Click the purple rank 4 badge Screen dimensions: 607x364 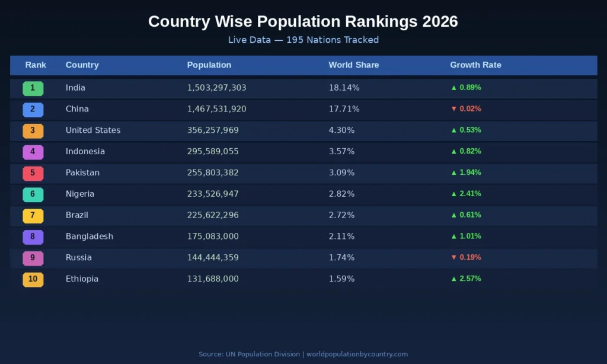pyautogui.click(x=33, y=152)
